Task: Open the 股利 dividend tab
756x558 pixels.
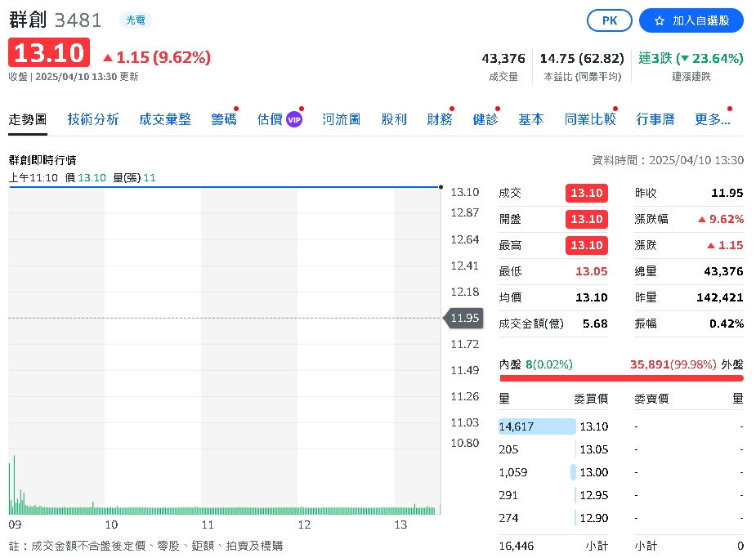Action: click(393, 118)
